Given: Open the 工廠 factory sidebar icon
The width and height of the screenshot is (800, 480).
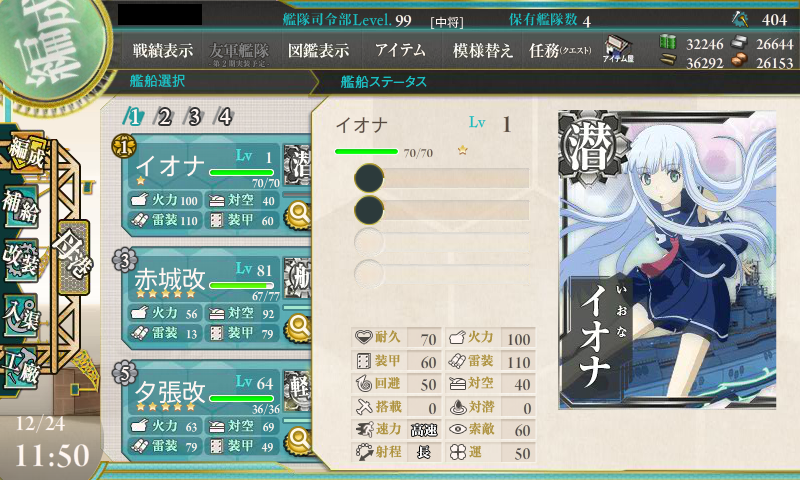Looking at the screenshot, I should click(x=21, y=368).
